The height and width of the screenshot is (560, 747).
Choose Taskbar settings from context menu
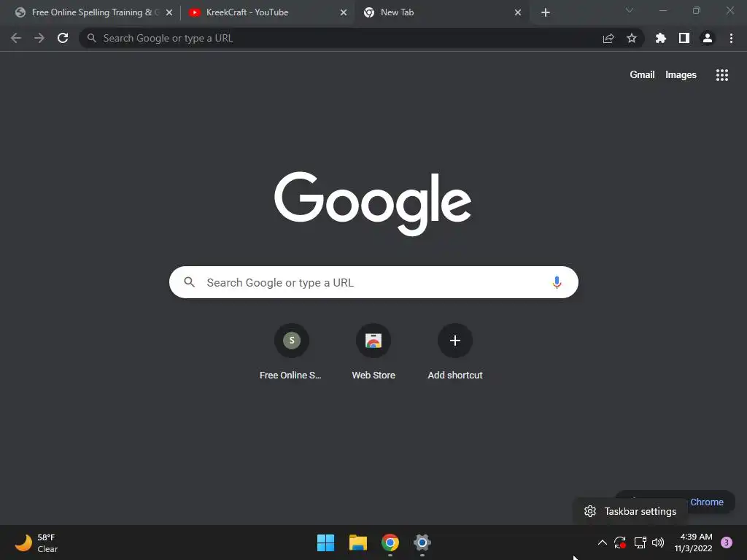click(630, 511)
